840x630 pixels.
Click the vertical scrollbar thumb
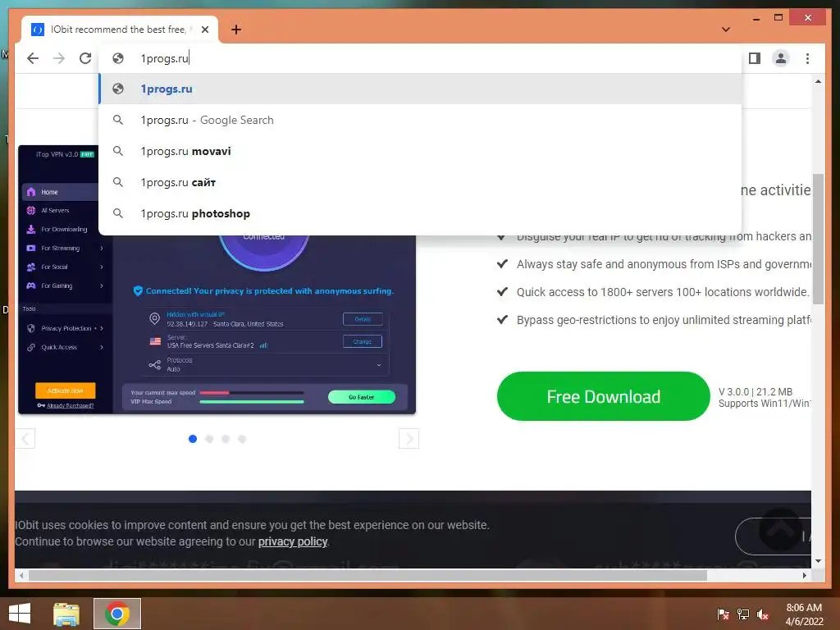pos(818,239)
